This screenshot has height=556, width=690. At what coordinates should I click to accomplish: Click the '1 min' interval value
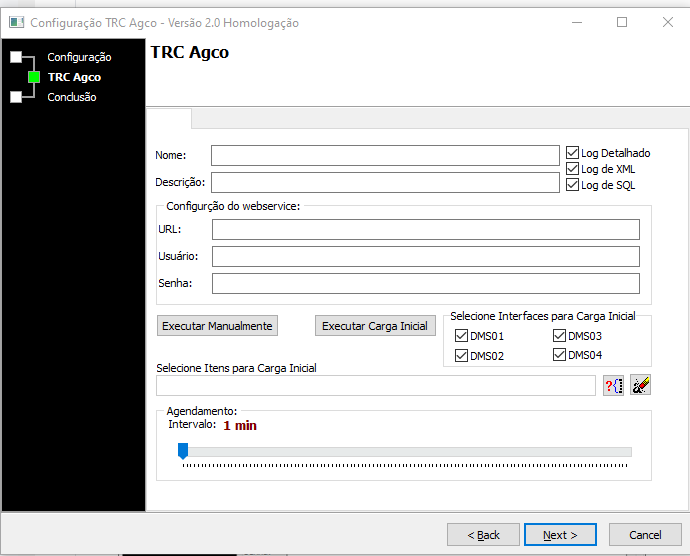(240, 425)
